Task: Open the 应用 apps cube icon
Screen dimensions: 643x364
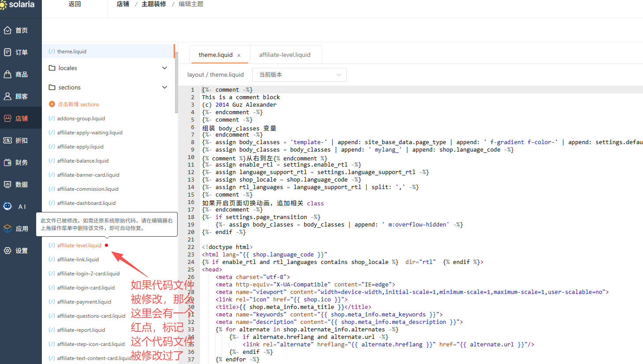Action: point(7,229)
